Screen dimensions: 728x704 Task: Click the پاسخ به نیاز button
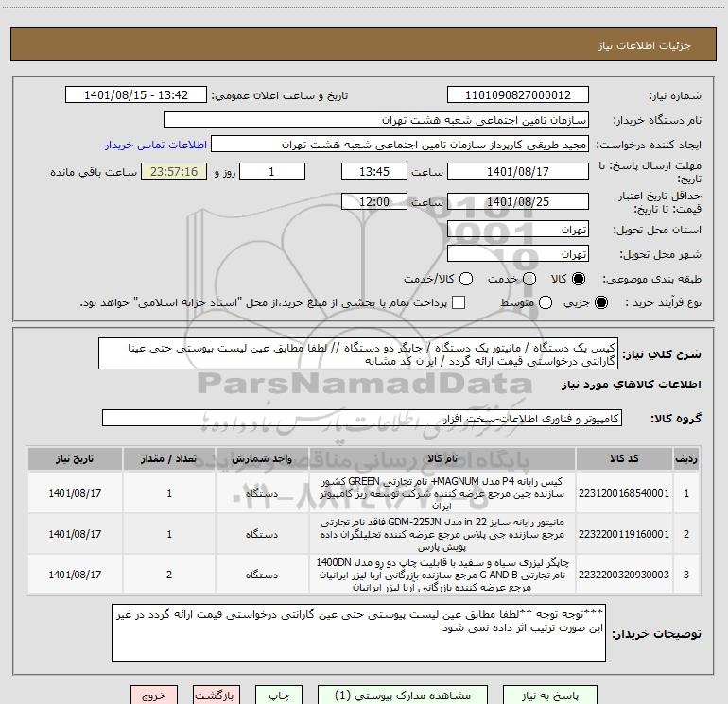click(x=550, y=695)
